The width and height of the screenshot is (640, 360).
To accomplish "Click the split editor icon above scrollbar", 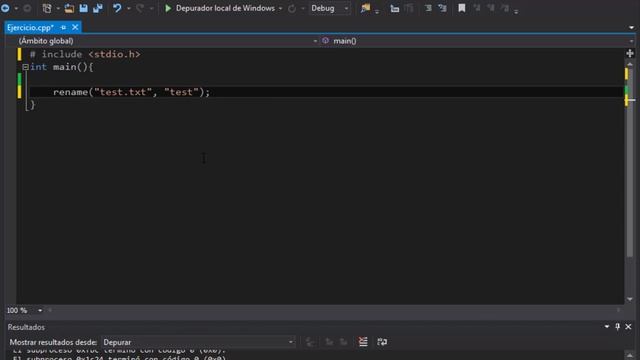I will 630,53.
